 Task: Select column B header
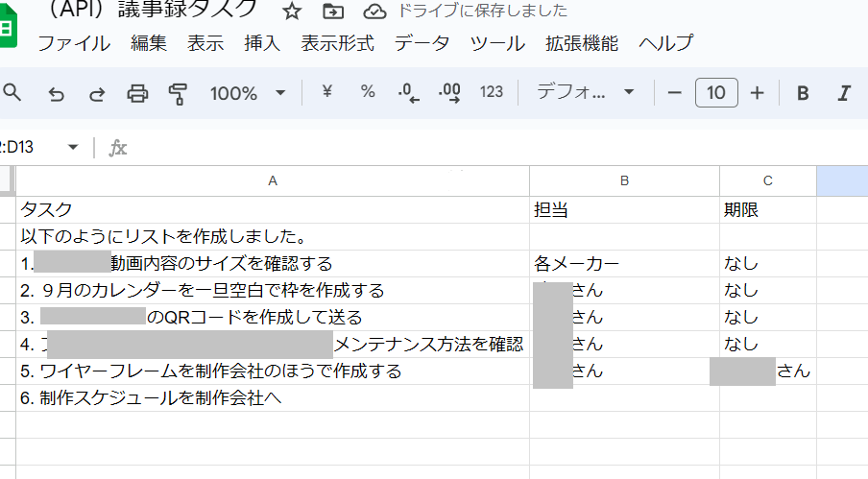click(624, 180)
